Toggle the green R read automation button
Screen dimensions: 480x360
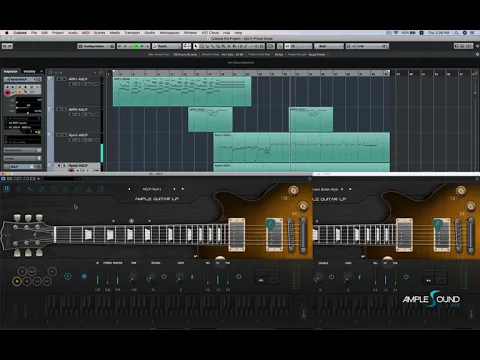point(136,46)
